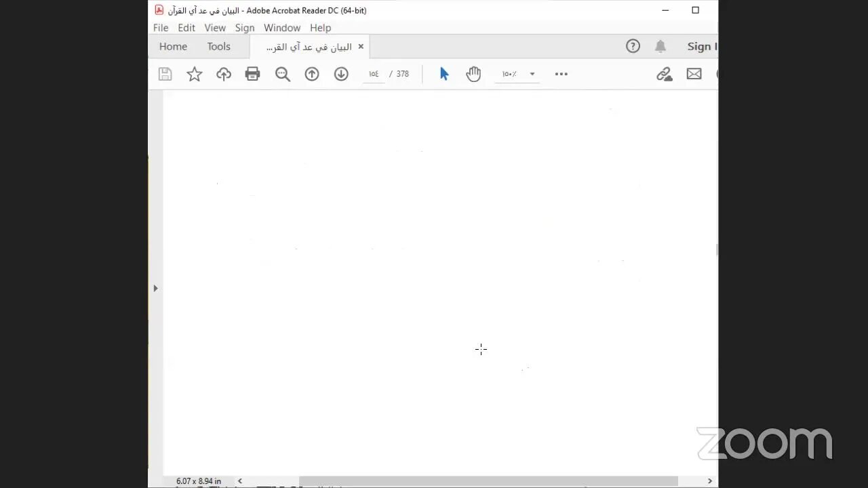Upload the file to cloud
The image size is (868, 488).
[x=224, y=74]
